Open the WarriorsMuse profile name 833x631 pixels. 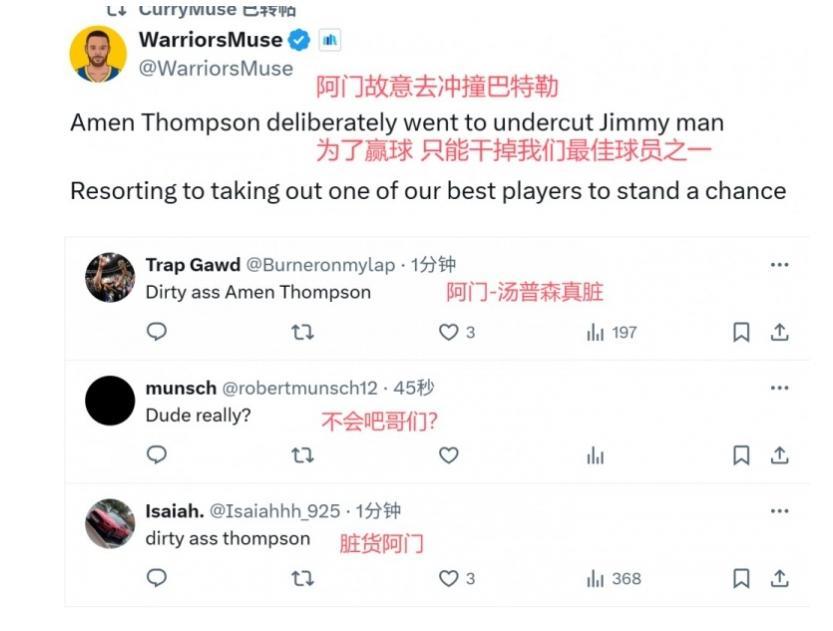[x=210, y=40]
